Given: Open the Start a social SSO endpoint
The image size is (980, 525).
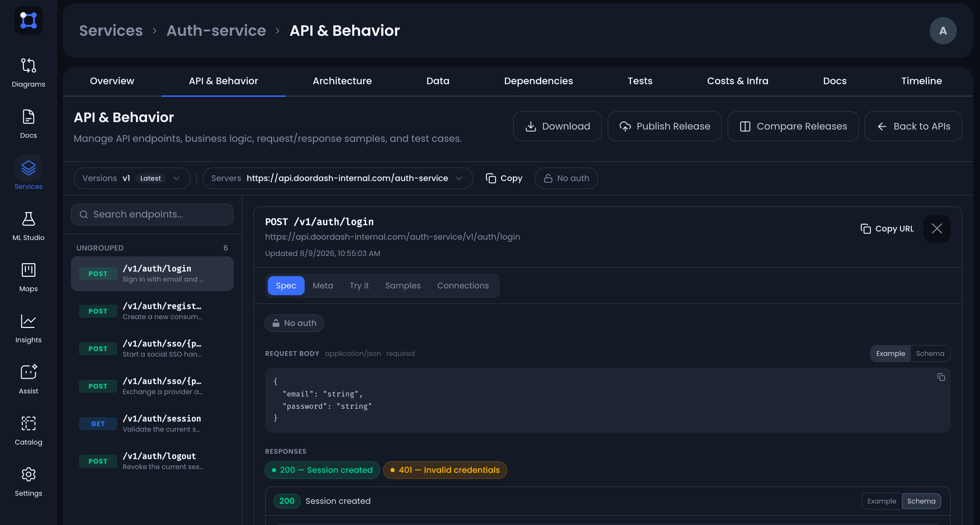Looking at the screenshot, I should [x=152, y=349].
